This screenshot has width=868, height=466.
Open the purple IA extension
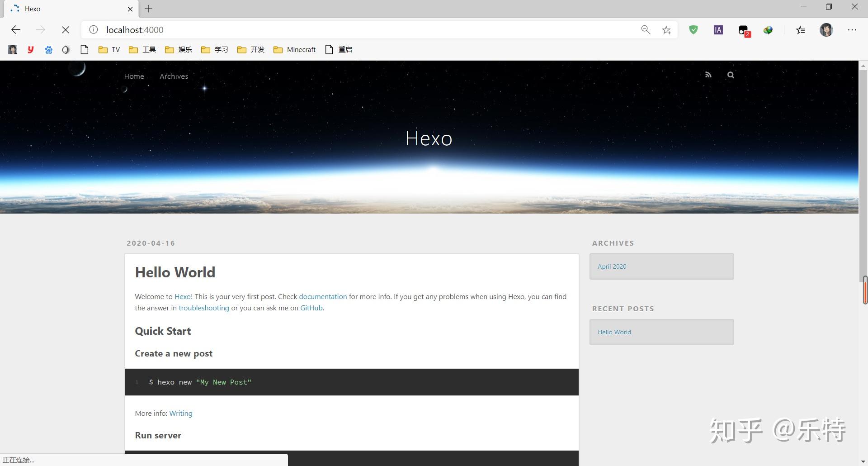click(718, 30)
